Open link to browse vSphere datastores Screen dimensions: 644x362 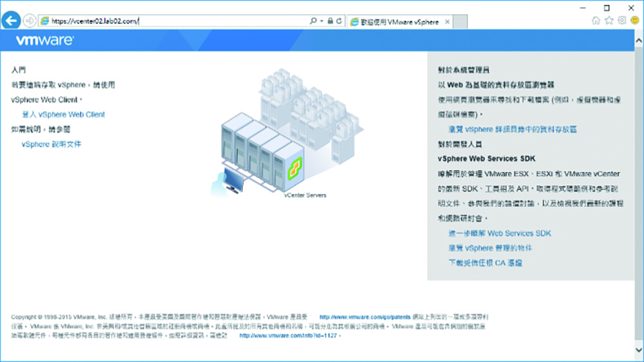point(513,129)
